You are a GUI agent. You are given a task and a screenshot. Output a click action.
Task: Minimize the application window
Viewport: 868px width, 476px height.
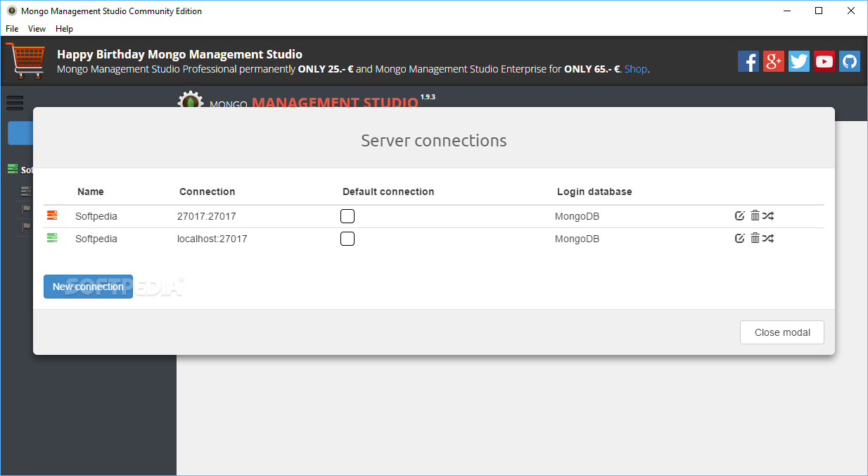[786, 11]
